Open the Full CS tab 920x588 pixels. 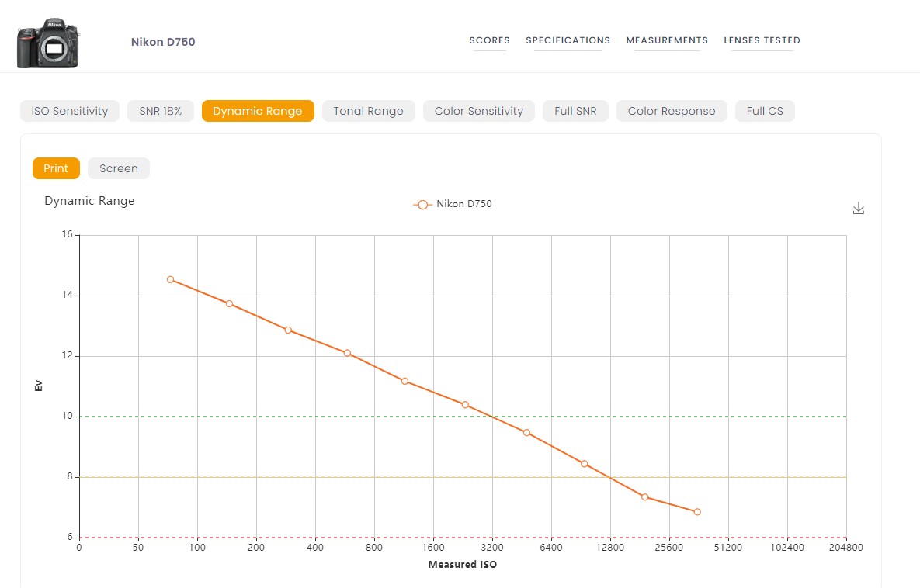pos(765,111)
